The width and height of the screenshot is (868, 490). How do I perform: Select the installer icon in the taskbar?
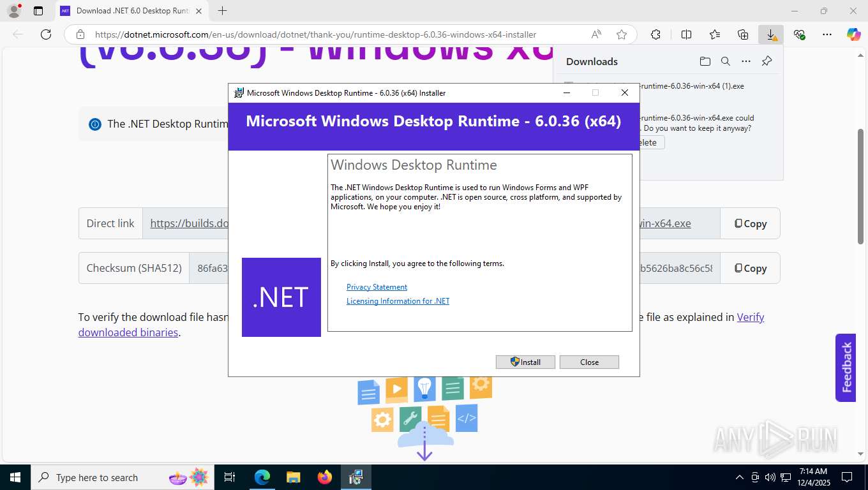356,477
